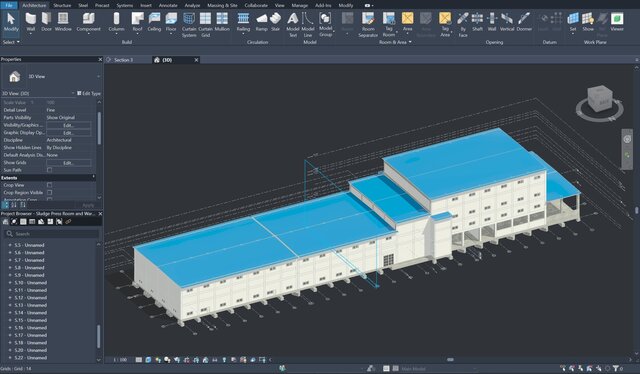The width and height of the screenshot is (640, 374).
Task: Toggle the Crop Region Visible checkbox
Action: tap(49, 192)
